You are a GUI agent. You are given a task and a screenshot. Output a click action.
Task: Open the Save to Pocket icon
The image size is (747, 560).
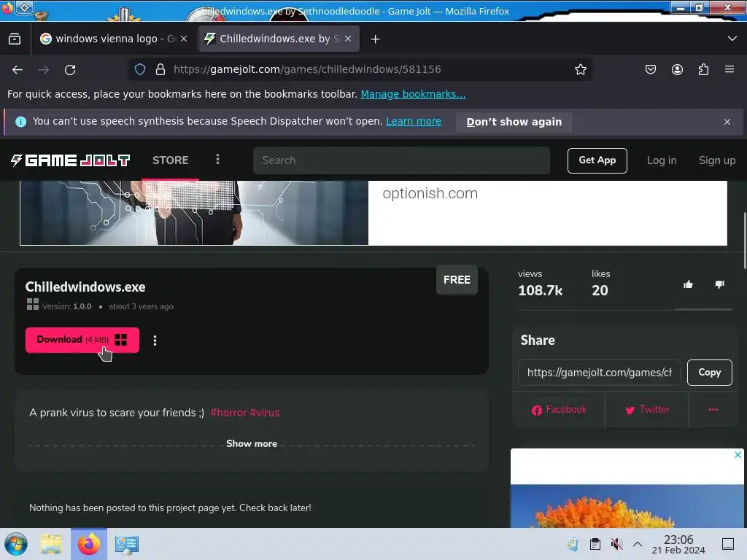pos(650,69)
